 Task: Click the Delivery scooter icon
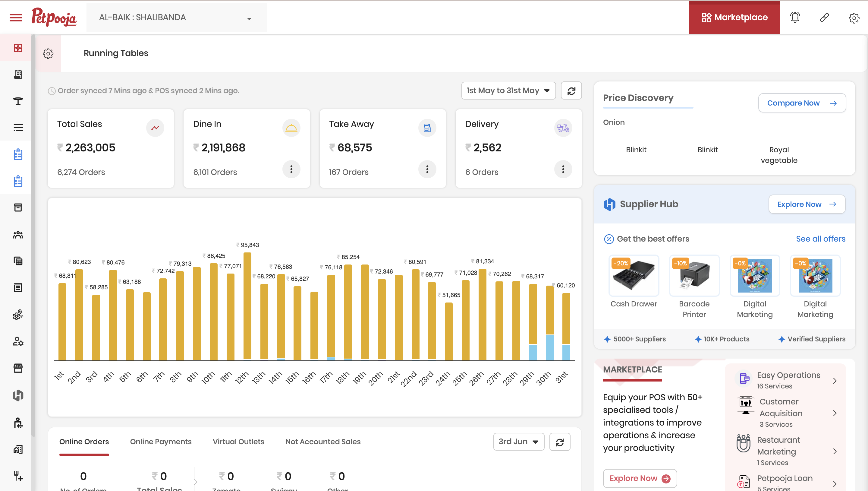[563, 128]
